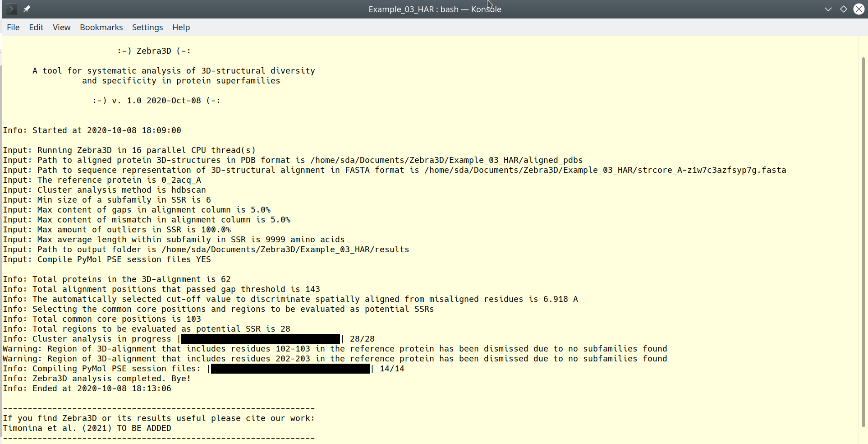Click 'Compile PyMol PSE session files YES' line
The width and height of the screenshot is (868, 444).
pyautogui.click(x=107, y=259)
